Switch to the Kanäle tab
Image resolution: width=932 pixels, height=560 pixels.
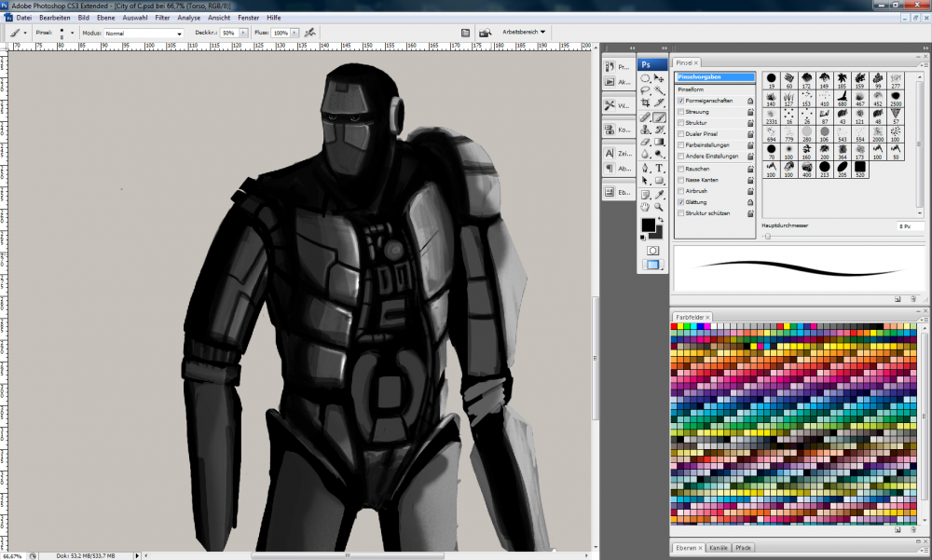point(719,548)
